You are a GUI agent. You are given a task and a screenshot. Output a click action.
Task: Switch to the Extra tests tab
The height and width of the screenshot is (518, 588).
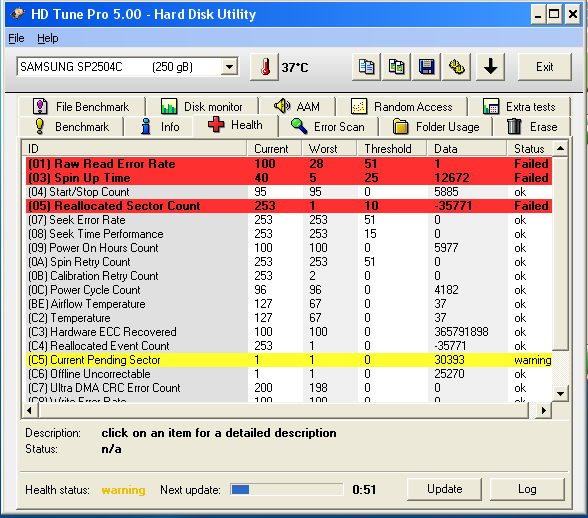[519, 107]
